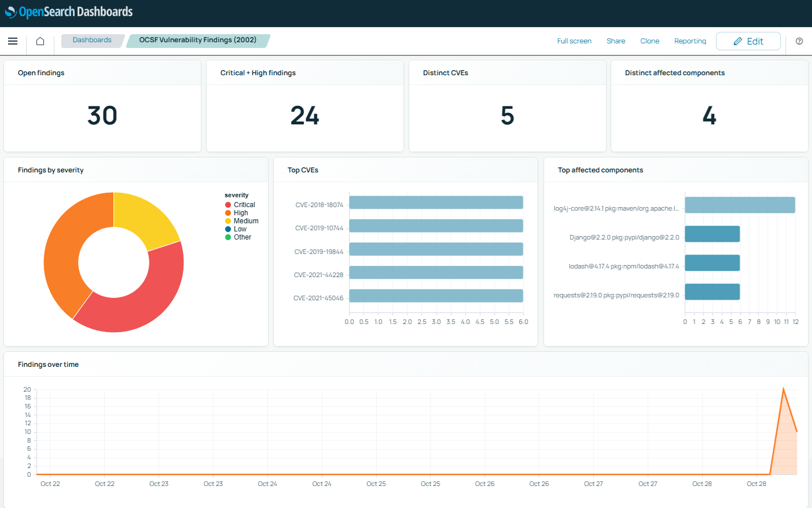812x508 pixels.
Task: Click the OCSF Vulnerability Findings breadcrumb
Action: (197, 41)
